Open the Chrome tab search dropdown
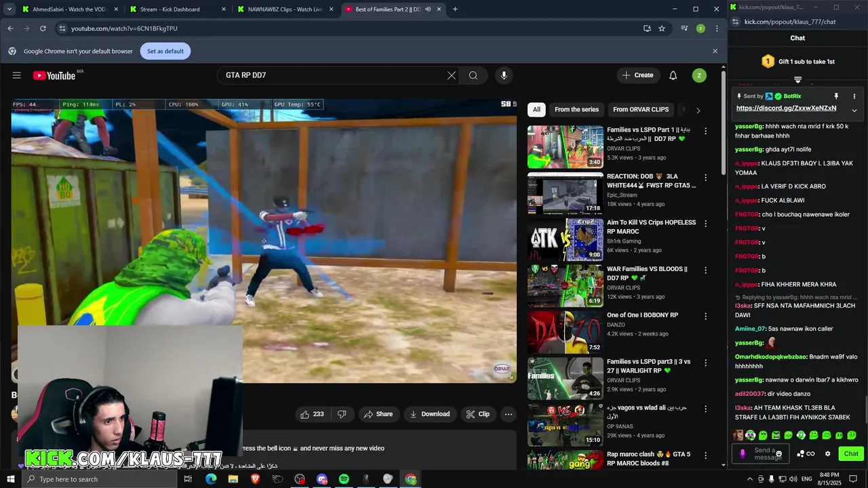 [9, 9]
